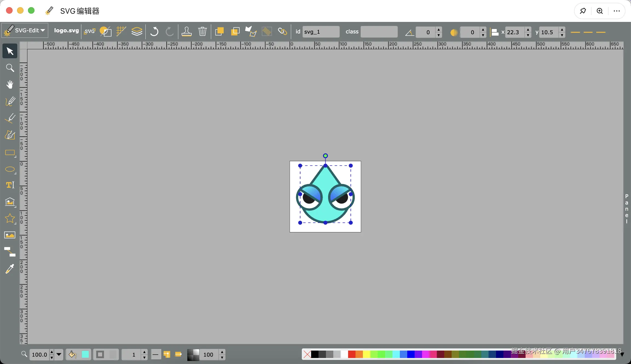Open the Panel side tab

tap(626, 209)
